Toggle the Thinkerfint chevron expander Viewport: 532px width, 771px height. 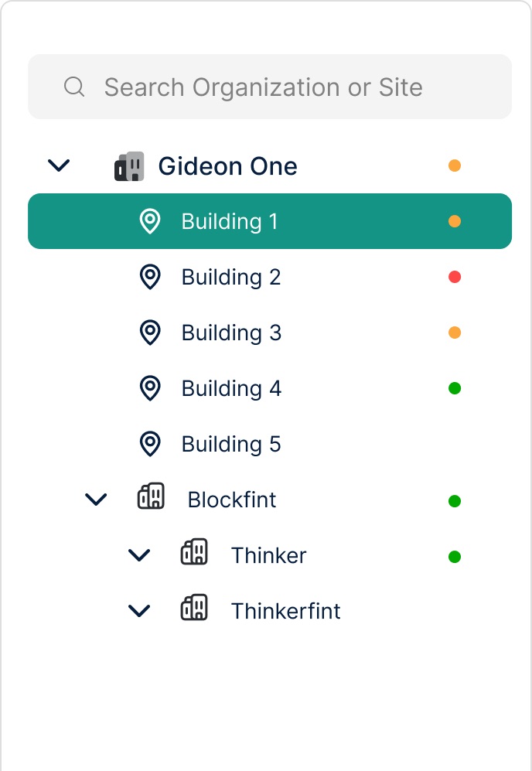139,611
